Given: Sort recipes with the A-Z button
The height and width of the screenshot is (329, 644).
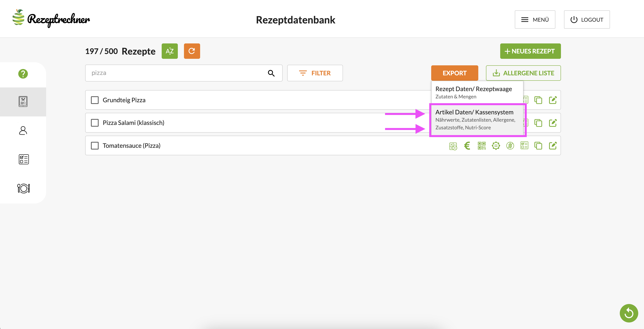Looking at the screenshot, I should pos(170,51).
